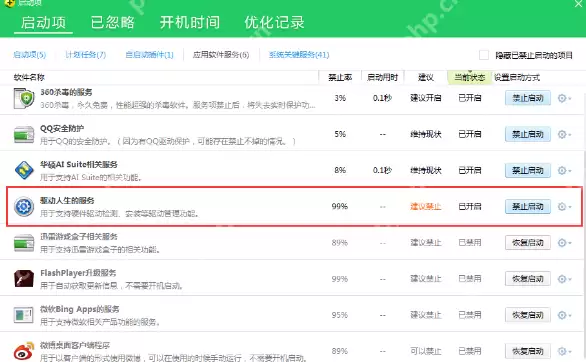Click 建议禁止 orange text in 驱动人生 row
586x362 pixels.
coord(426,207)
